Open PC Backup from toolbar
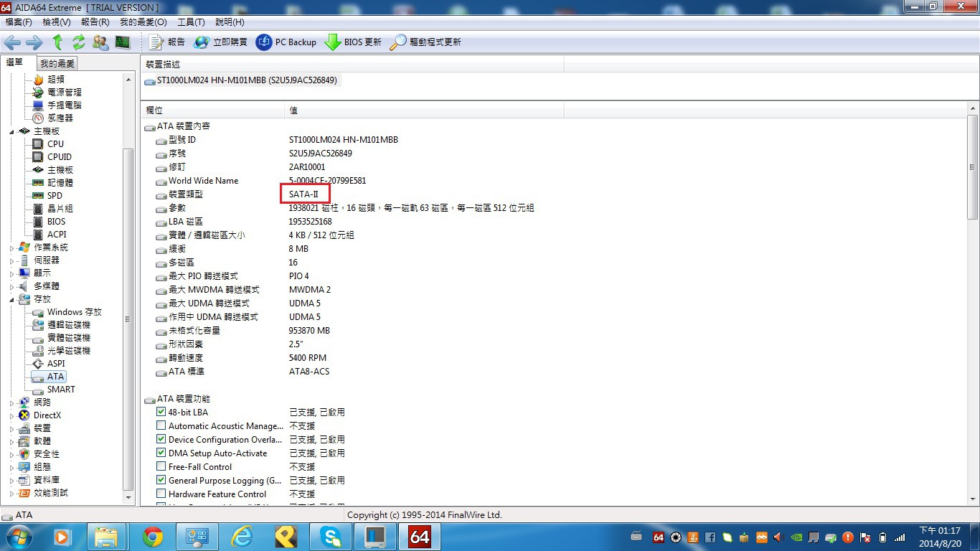The height and width of the screenshot is (551, 980). (286, 42)
